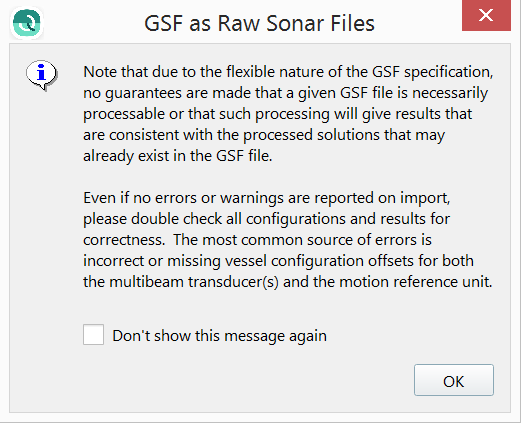Click the line starting "no guarantees are made"
Screen dimensions: 523x425
286,93
